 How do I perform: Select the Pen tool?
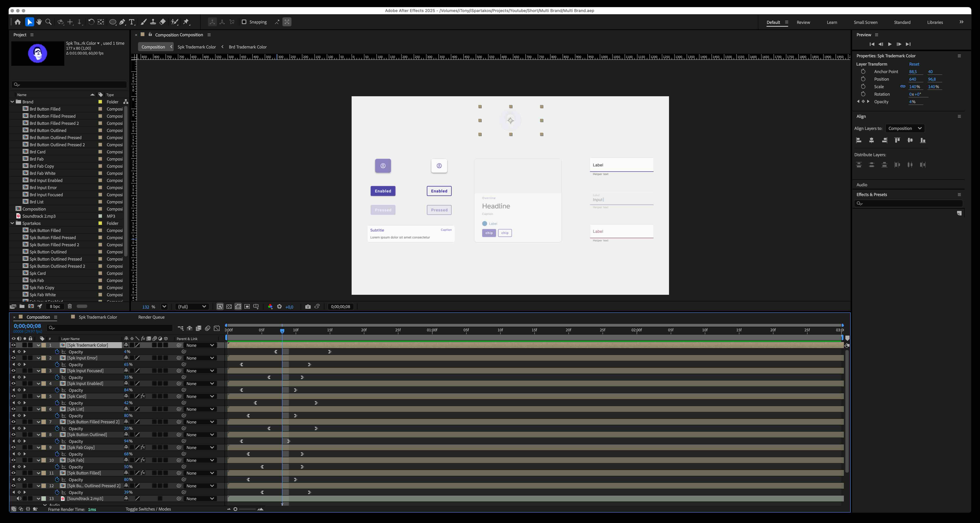(x=122, y=22)
